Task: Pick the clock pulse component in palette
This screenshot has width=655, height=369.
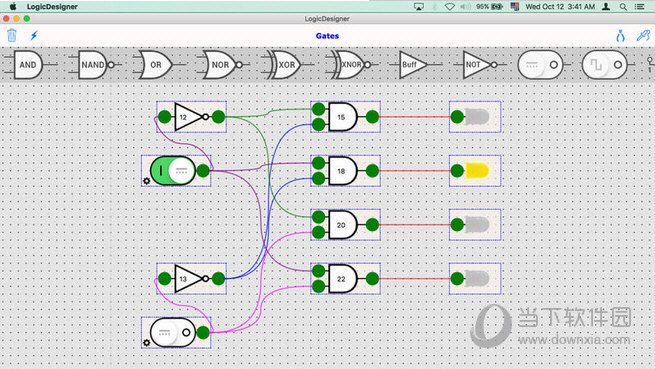Action: pos(606,65)
